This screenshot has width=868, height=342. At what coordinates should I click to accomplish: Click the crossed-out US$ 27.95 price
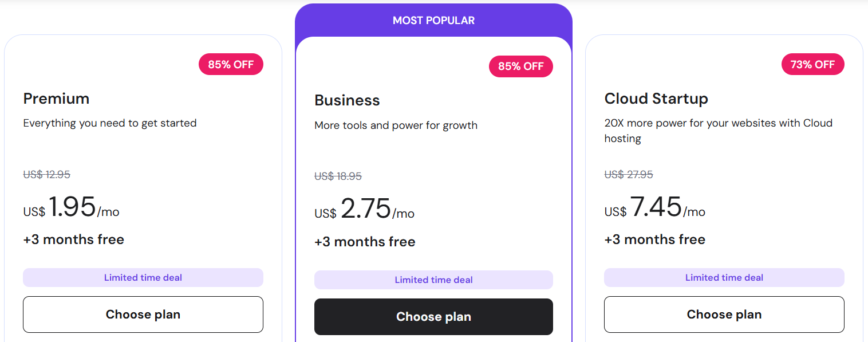pos(628,175)
